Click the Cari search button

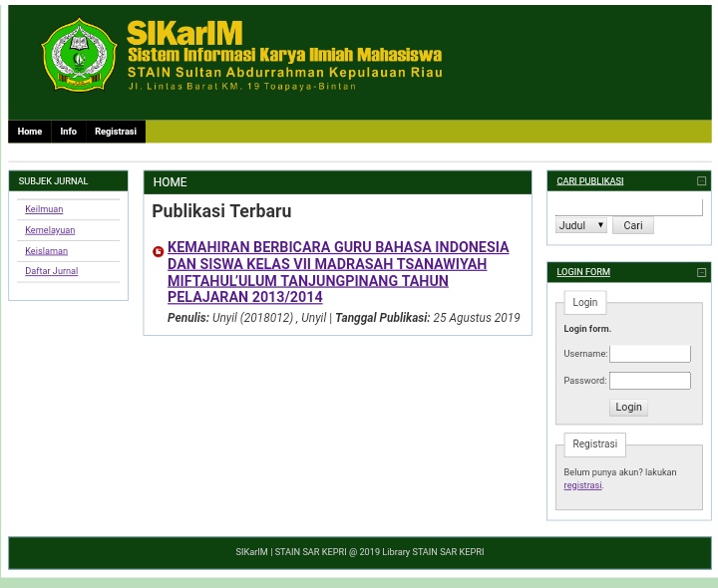click(633, 225)
